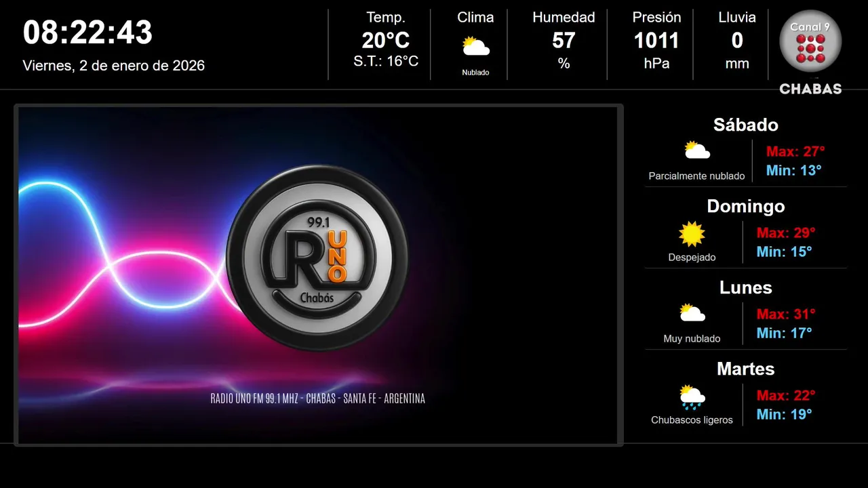Click the humidity value 57
This screenshot has height=488, width=868.
pos(564,41)
